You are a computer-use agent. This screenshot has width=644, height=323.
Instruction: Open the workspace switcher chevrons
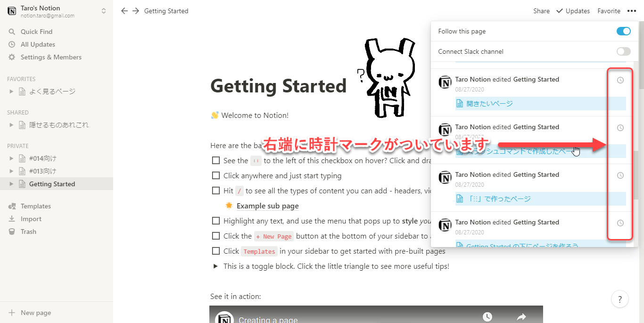pyautogui.click(x=104, y=11)
